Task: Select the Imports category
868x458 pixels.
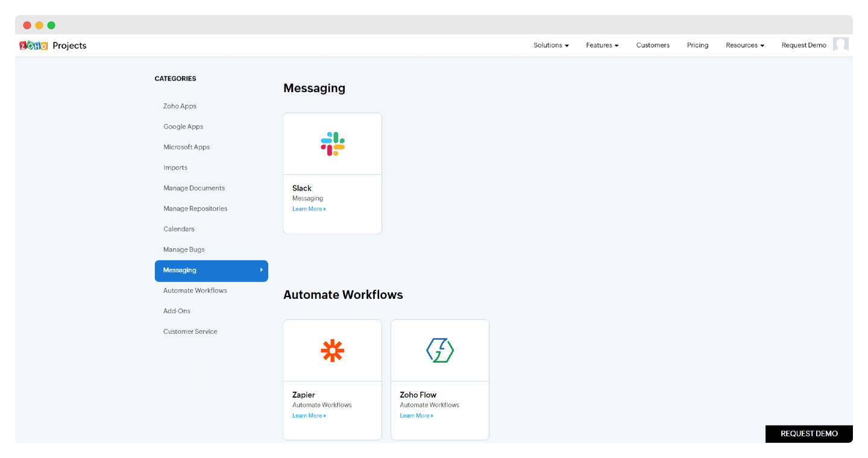Action: (175, 168)
